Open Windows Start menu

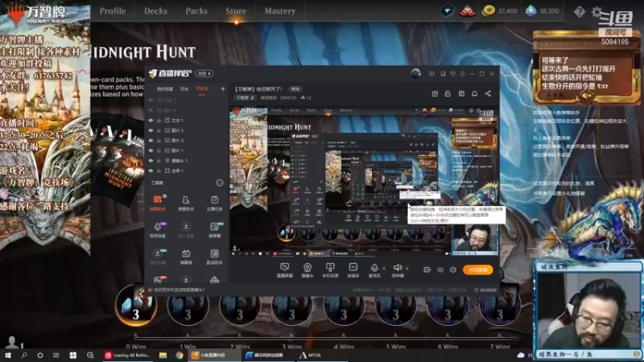[8, 356]
